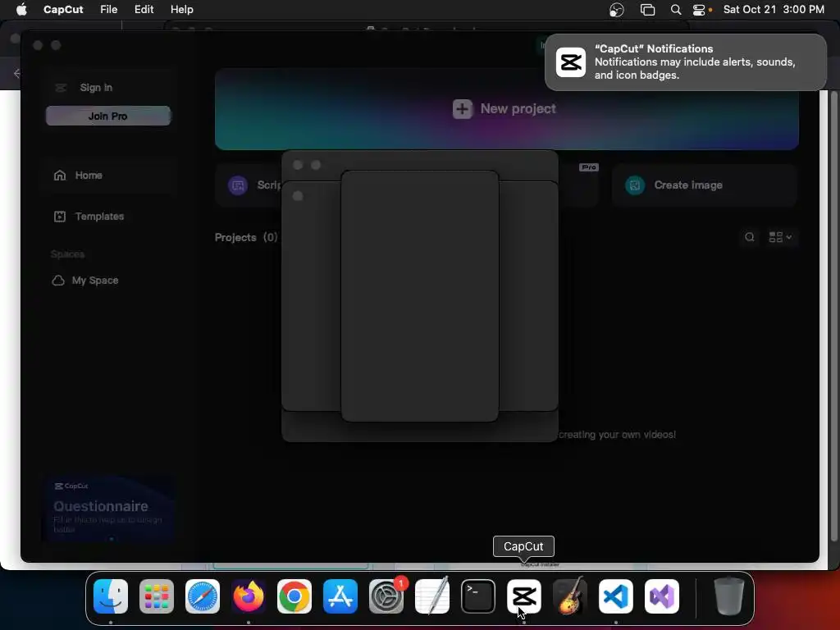Screen dimensions: 840x630
Task: Click the Create image button
Action: click(x=704, y=185)
